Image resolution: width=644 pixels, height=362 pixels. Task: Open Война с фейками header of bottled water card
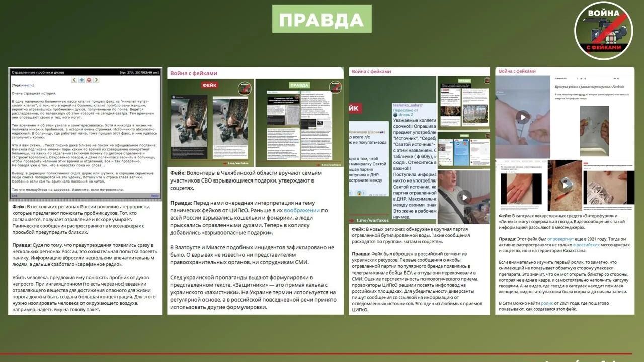click(x=371, y=71)
